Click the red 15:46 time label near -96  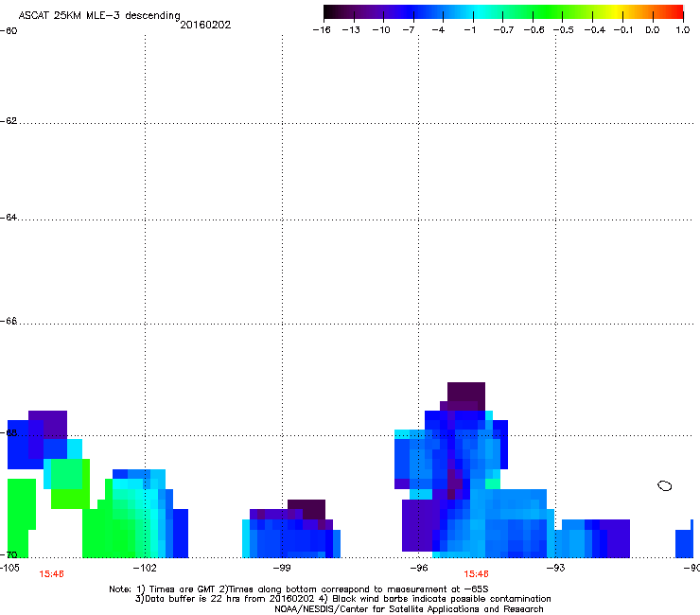pos(476,574)
